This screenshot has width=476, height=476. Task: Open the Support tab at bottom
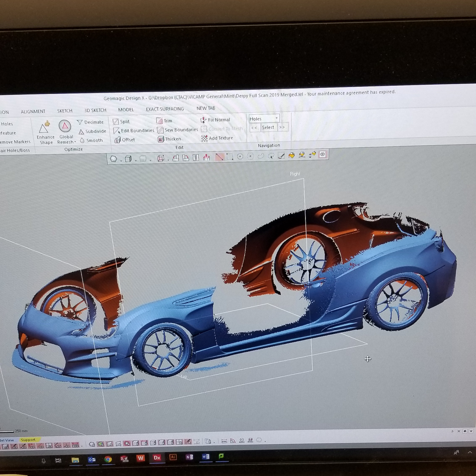(x=28, y=440)
